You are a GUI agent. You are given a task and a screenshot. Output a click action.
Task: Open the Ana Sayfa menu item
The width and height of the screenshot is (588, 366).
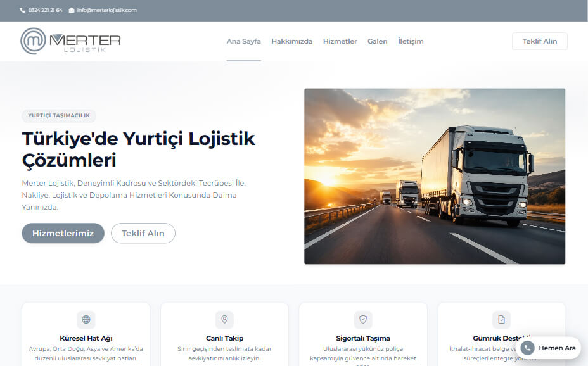tap(243, 41)
